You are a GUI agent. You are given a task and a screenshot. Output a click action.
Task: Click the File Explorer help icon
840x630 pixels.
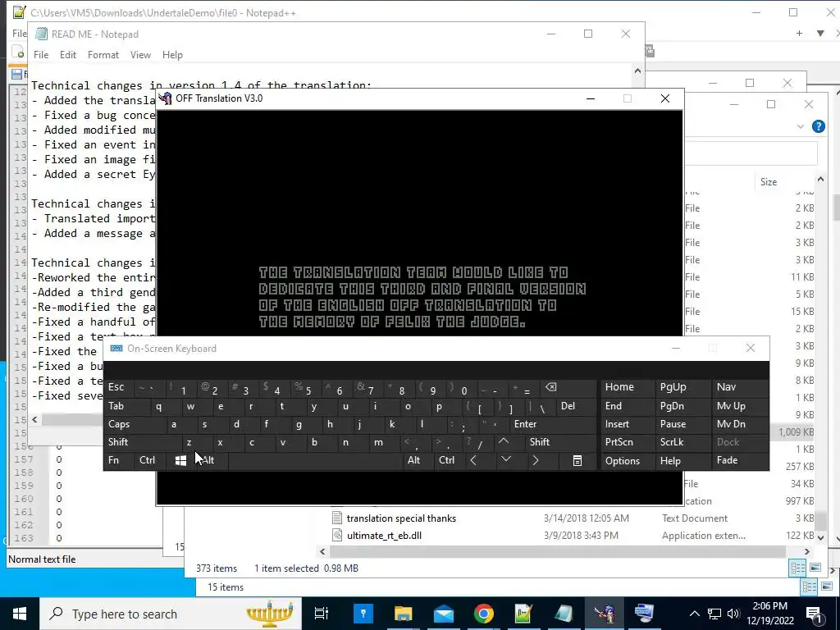point(819,126)
